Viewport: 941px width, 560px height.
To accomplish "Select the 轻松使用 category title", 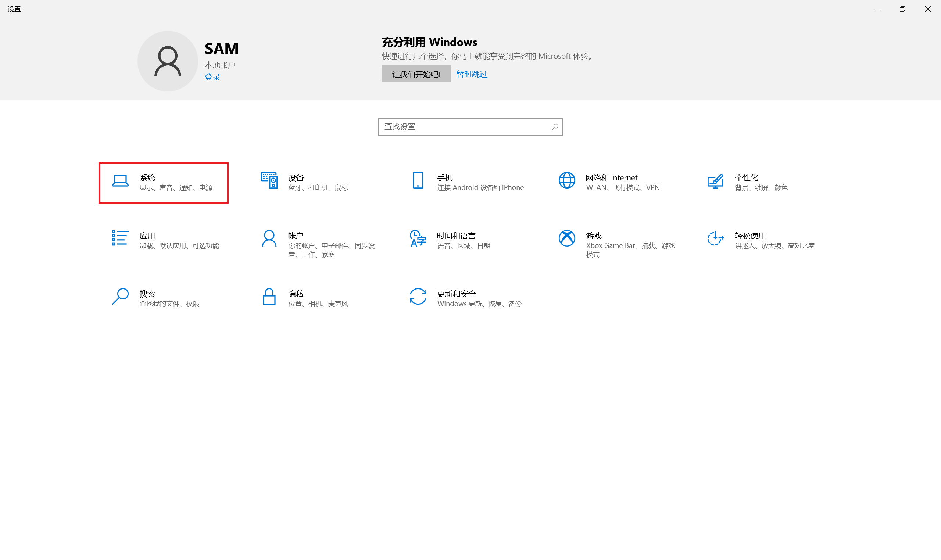I will 750,236.
